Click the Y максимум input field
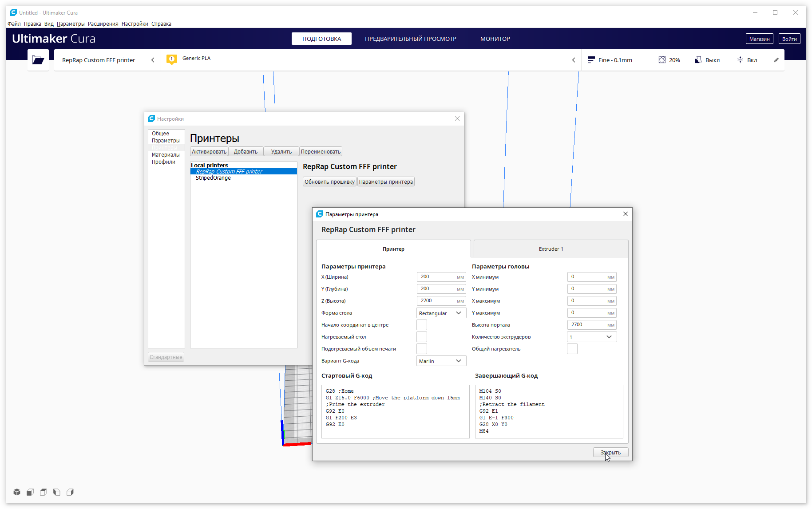 pyautogui.click(x=592, y=313)
